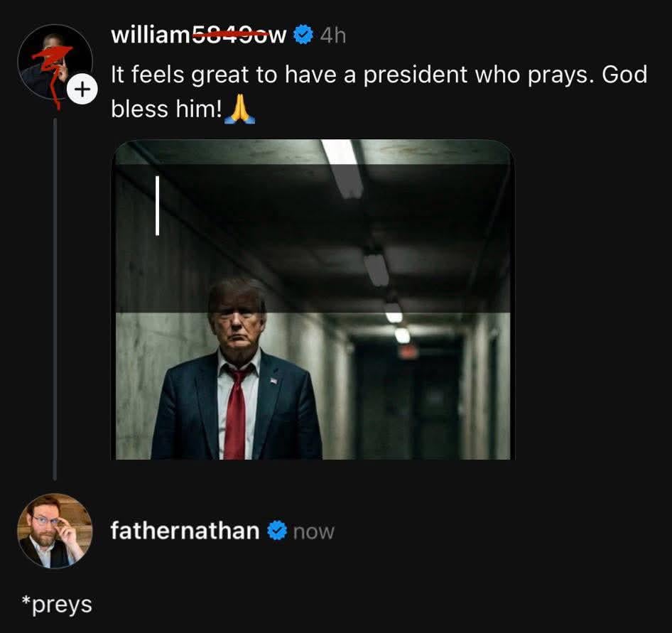Click the "now" reply timestamp
Screen dimensions: 672x633
[x=313, y=531]
